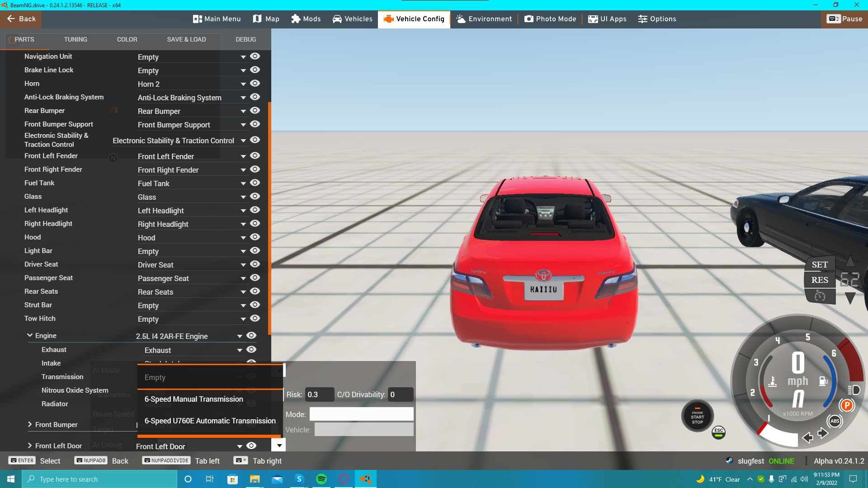Click the Risk value input field

click(319, 394)
